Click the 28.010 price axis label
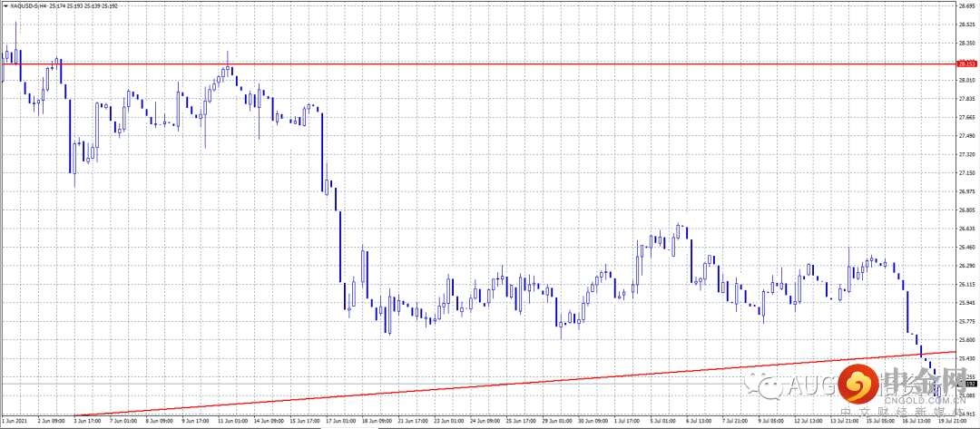 click(x=966, y=80)
